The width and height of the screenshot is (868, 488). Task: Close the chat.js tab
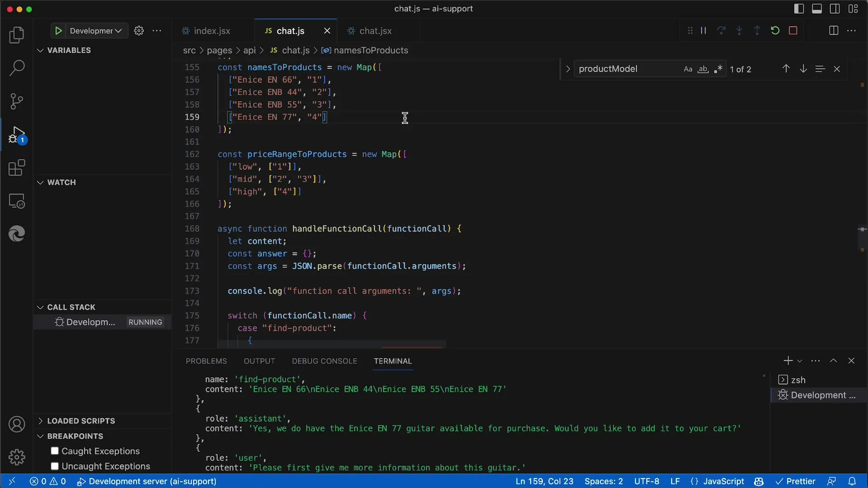(x=327, y=31)
